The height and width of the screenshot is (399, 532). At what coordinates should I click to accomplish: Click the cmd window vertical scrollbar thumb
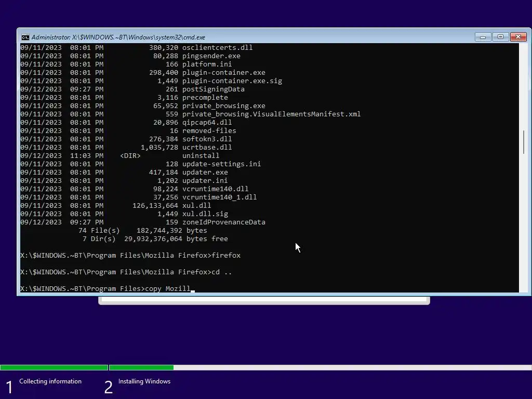point(524,142)
